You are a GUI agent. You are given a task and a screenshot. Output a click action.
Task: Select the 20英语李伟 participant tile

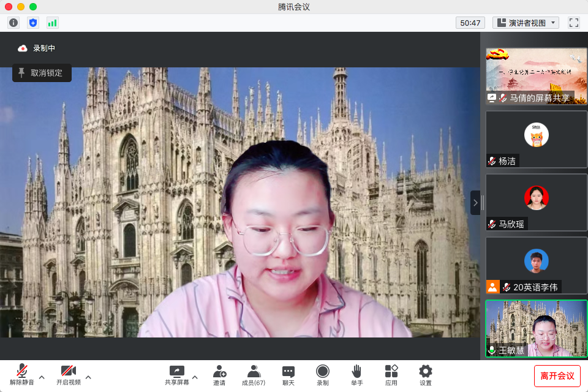(537, 265)
